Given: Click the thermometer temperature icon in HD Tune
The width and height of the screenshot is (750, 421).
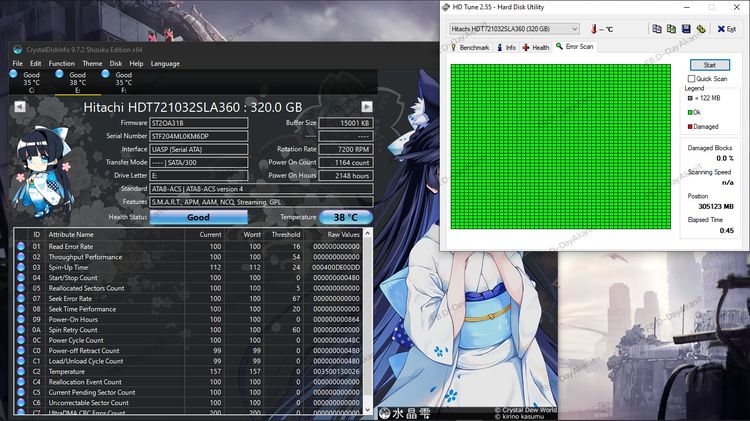Looking at the screenshot, I should point(594,29).
